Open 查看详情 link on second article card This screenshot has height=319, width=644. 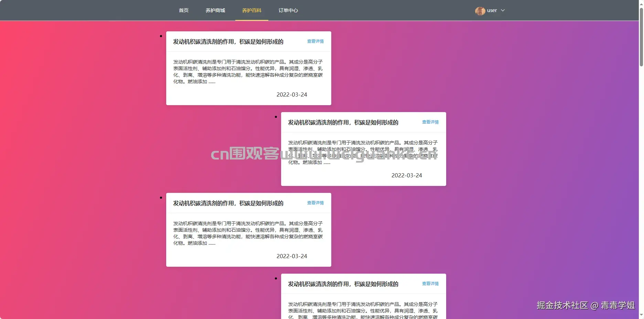coord(430,122)
